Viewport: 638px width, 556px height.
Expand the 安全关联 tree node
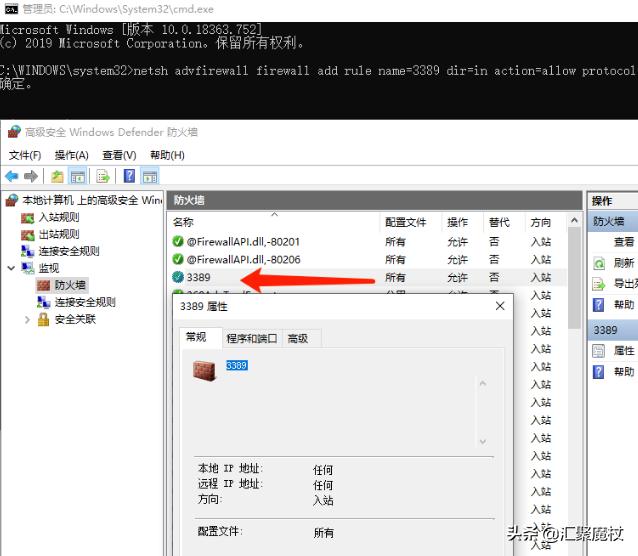tap(27, 320)
